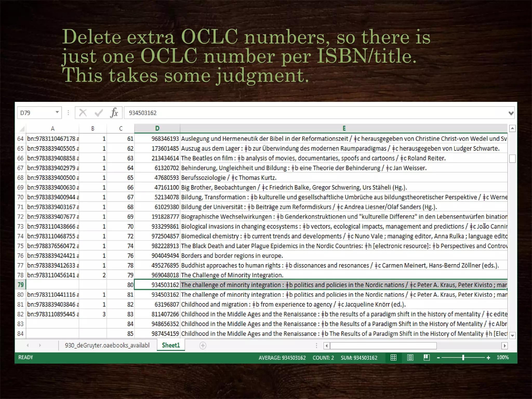
Task: Click the zoom in plus icon
Action: (488, 358)
